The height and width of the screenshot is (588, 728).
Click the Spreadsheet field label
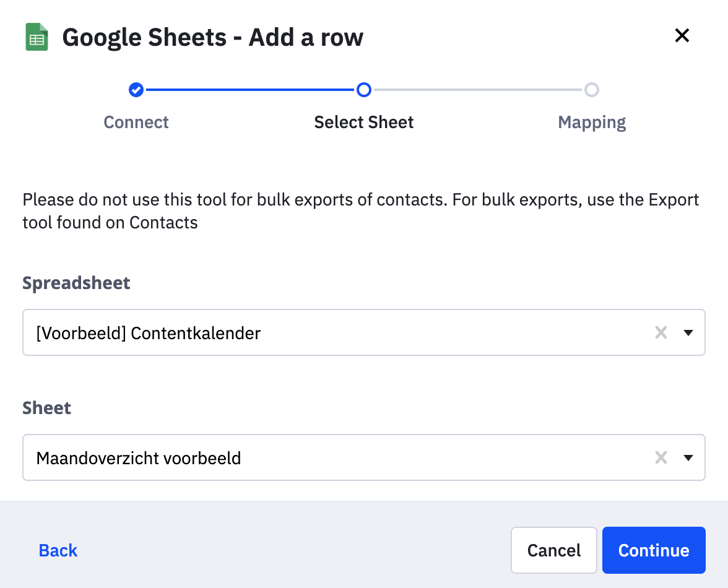tap(76, 283)
